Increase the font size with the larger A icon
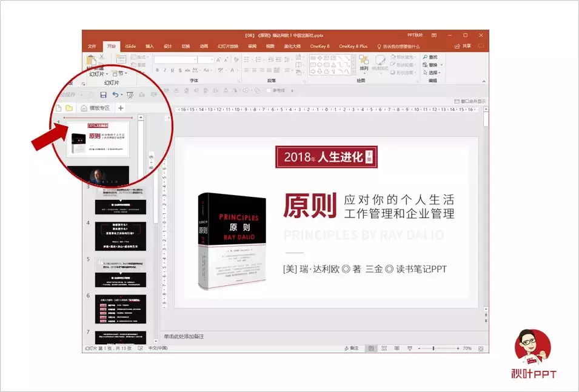 219,60
